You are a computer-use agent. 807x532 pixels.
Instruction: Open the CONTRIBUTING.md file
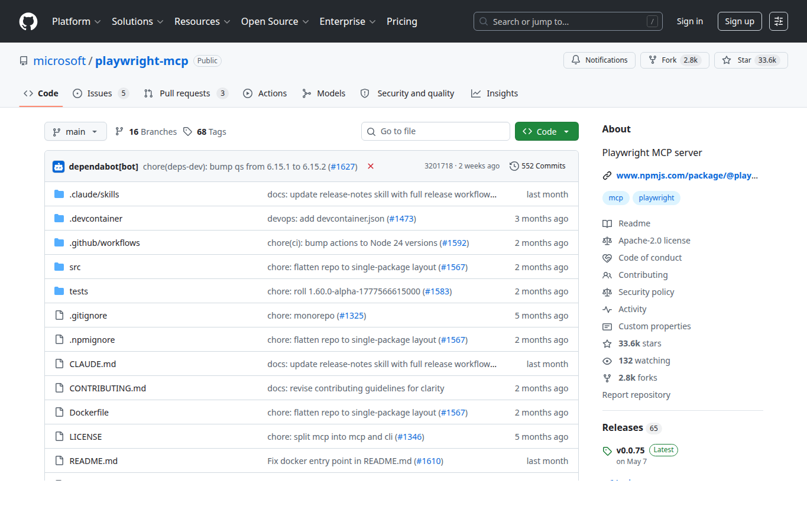[108, 388]
